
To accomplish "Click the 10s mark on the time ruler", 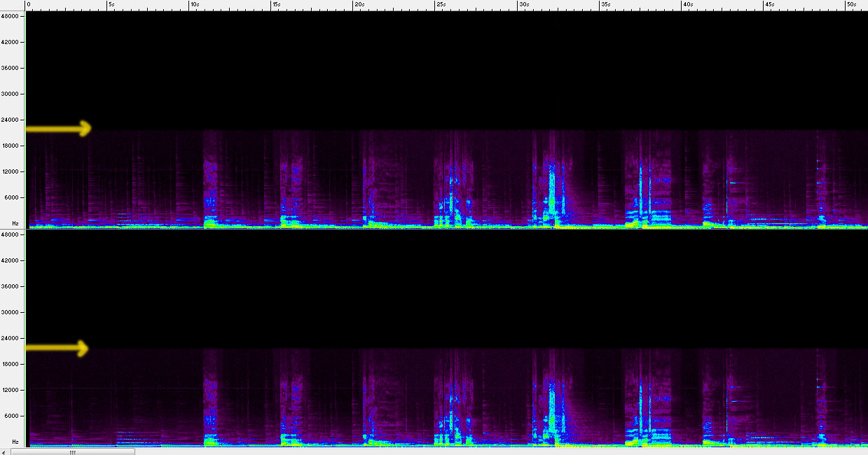I will 193,5.
